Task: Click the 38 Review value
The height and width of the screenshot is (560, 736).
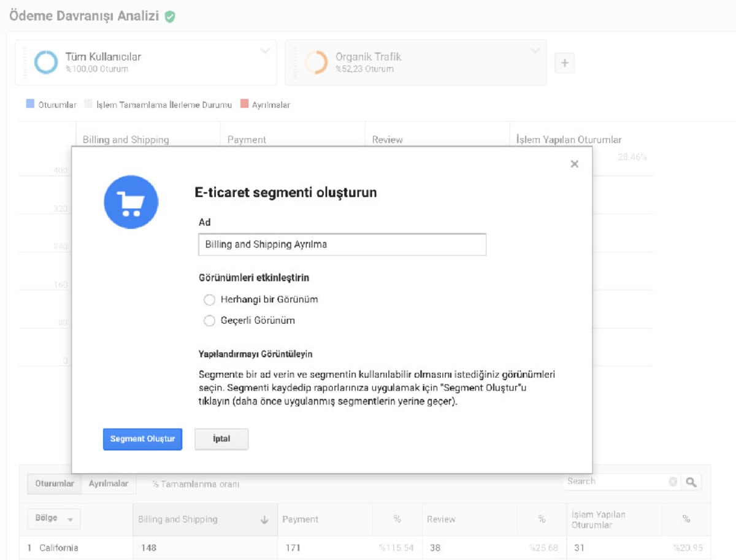Action: click(435, 548)
